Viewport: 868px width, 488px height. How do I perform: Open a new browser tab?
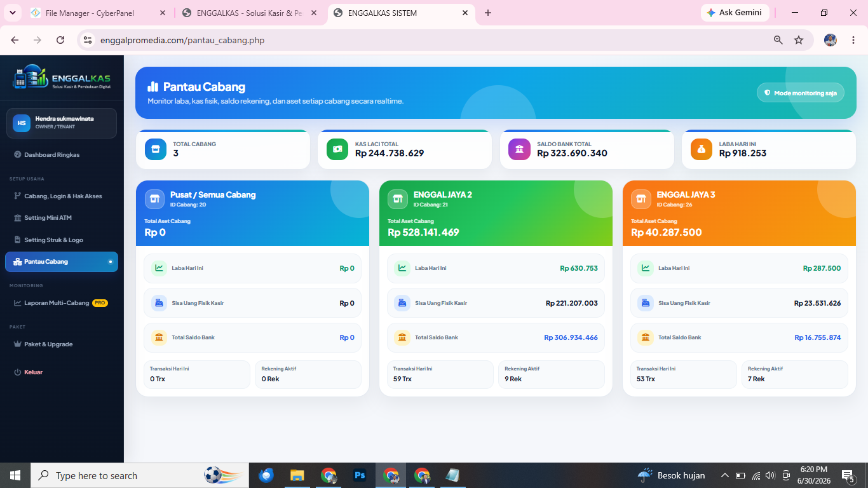coord(488,13)
